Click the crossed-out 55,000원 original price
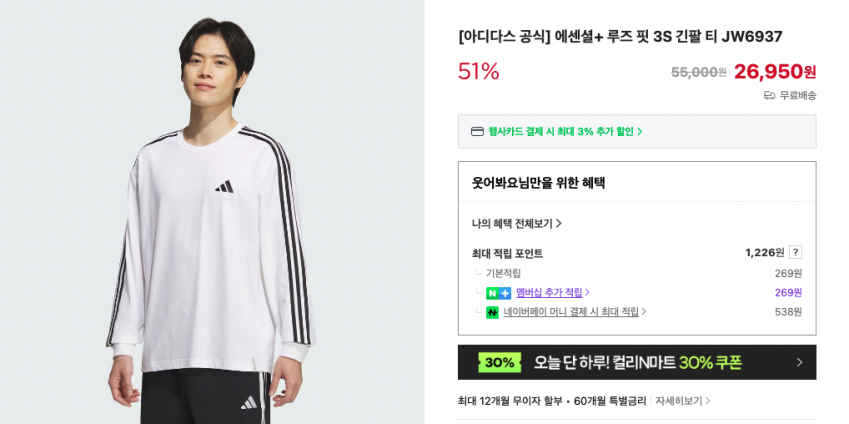Image resolution: width=849 pixels, height=424 pixels. pos(698,72)
